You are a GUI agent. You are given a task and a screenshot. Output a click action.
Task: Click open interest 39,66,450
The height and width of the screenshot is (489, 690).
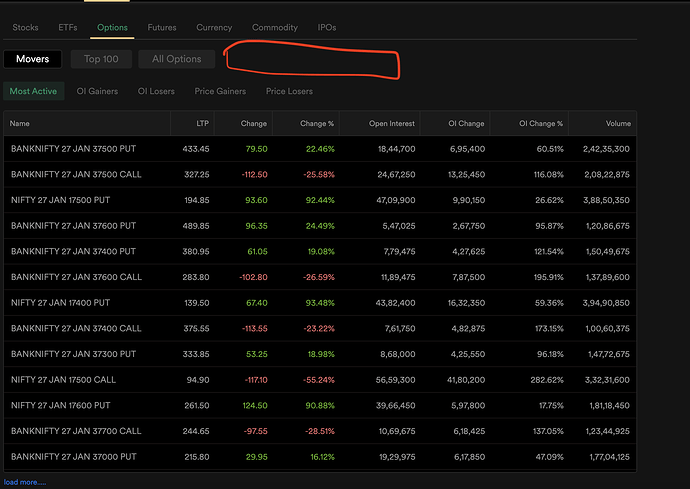[395, 405]
